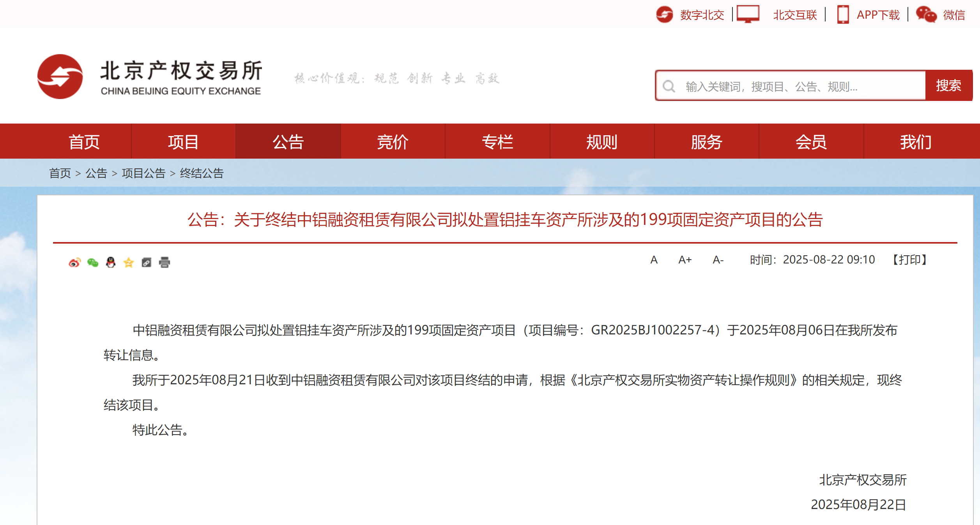
Task: Open 首页 in main navigation
Action: (84, 141)
